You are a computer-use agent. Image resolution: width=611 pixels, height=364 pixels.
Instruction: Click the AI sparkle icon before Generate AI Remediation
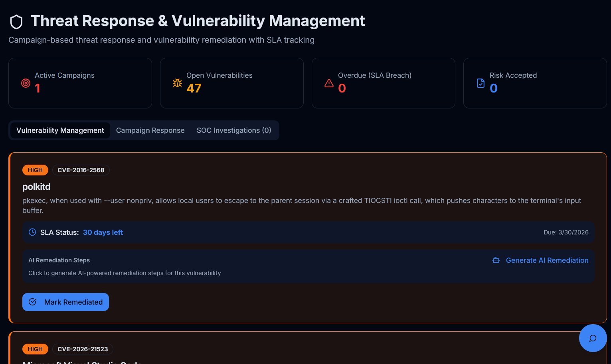coord(496,260)
